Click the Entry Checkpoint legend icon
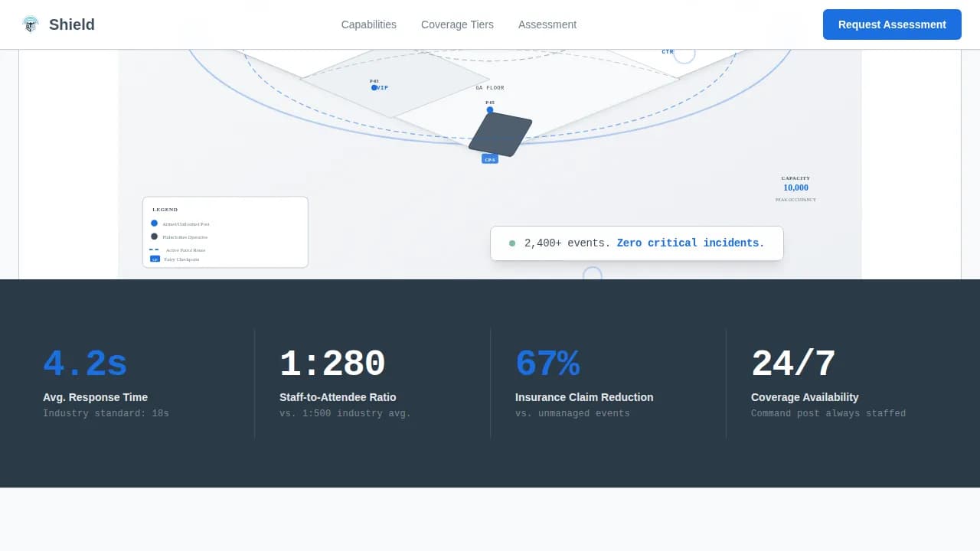The width and height of the screenshot is (980, 551). 155,259
